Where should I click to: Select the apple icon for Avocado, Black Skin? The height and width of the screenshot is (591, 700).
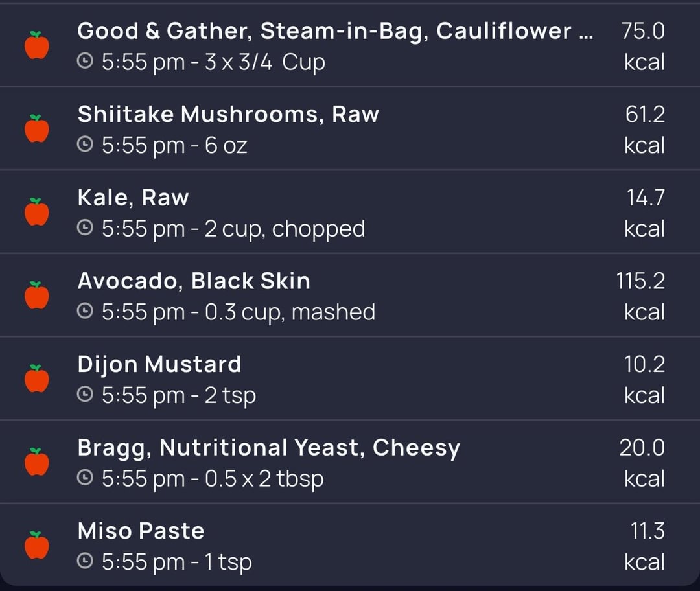37,295
